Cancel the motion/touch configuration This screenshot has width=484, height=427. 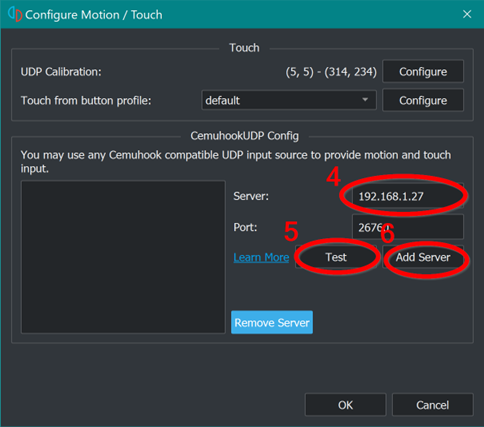[432, 405]
